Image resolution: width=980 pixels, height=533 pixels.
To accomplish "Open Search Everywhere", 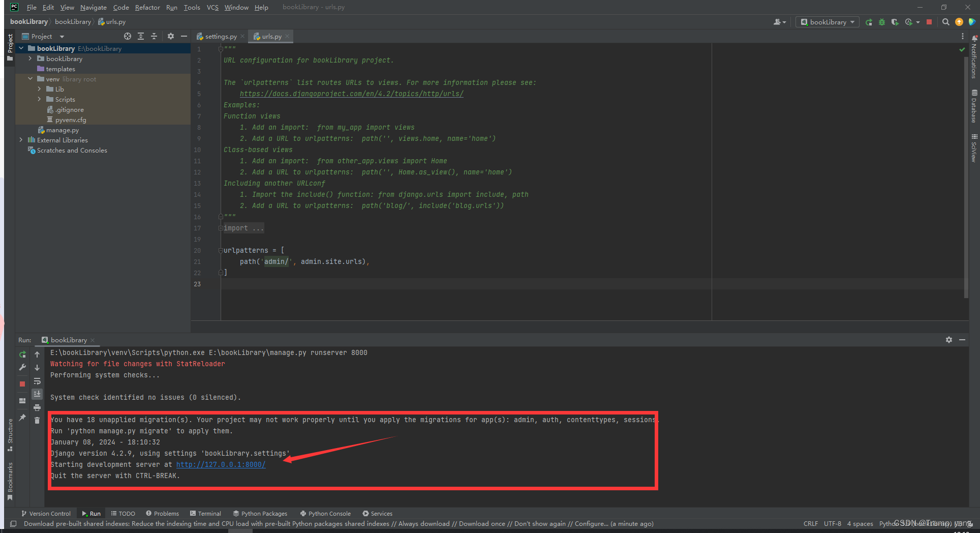I will click(945, 22).
